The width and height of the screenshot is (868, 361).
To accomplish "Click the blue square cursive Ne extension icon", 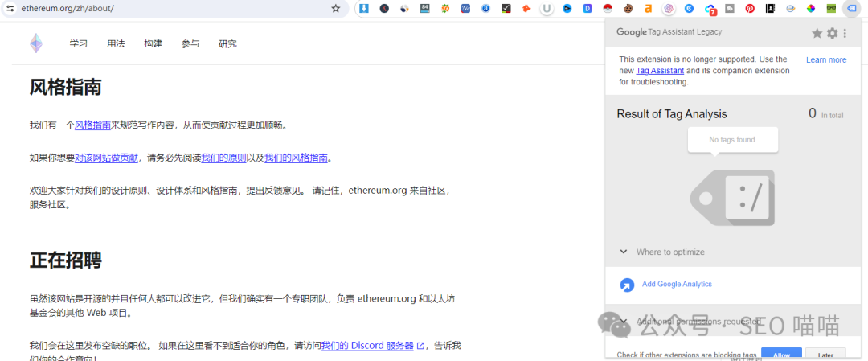I will (465, 8).
